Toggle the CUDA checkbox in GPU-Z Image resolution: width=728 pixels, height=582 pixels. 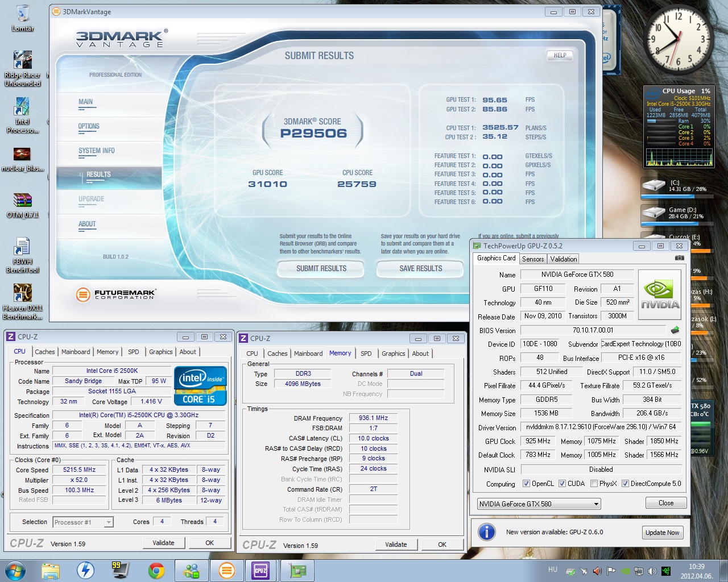(x=562, y=484)
